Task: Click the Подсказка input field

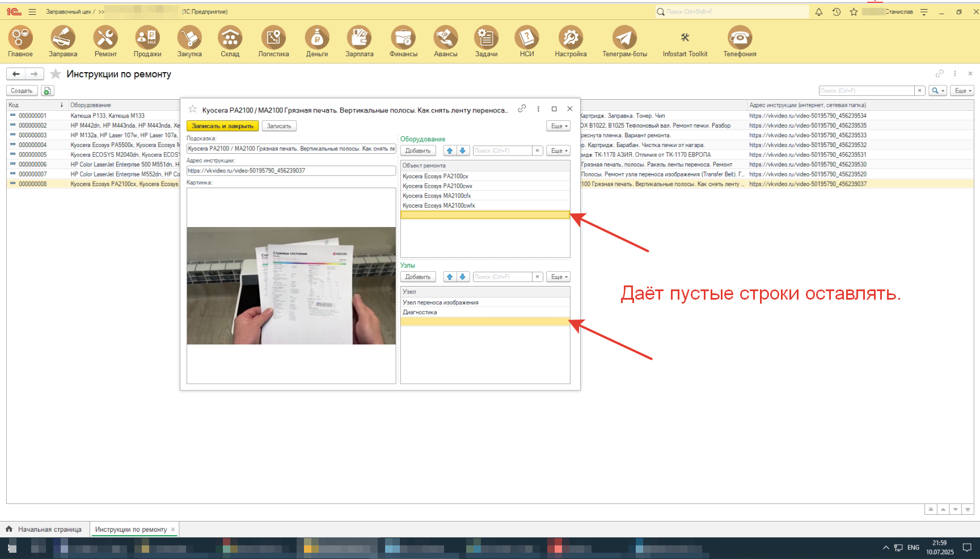Action: pyautogui.click(x=291, y=149)
